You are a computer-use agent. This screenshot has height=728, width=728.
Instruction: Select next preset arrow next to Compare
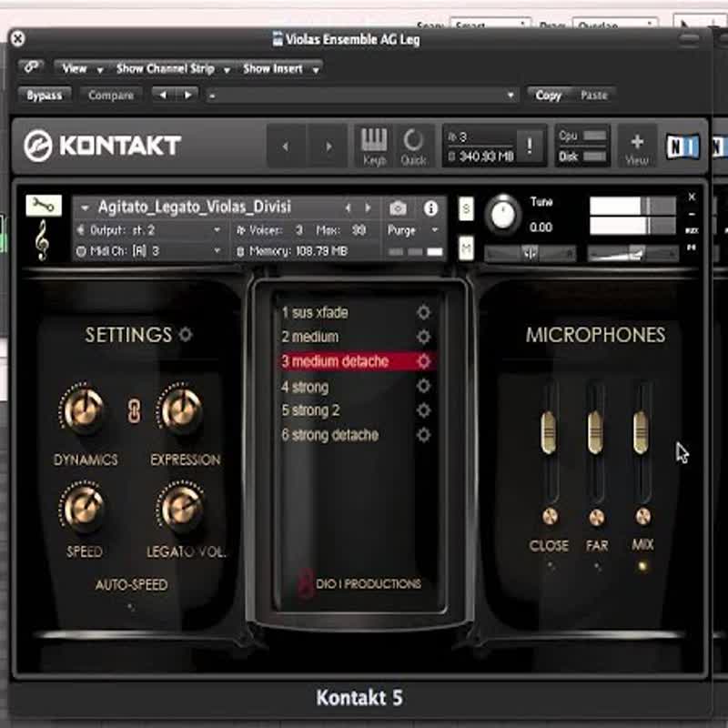pyautogui.click(x=187, y=95)
